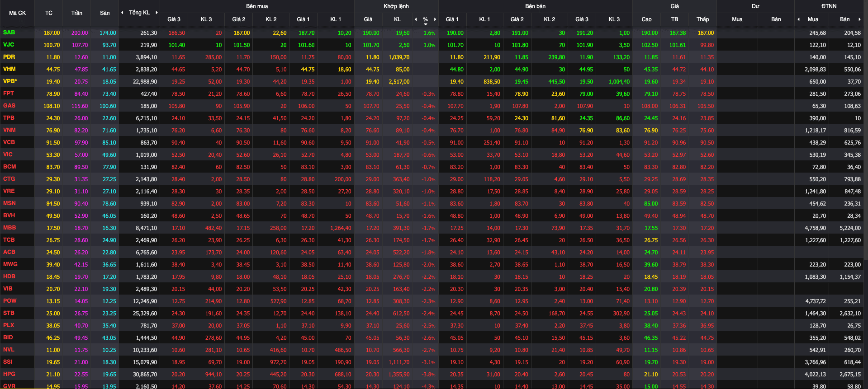Open the FPT ticker symbol
The width and height of the screenshot is (868, 389).
(9, 94)
